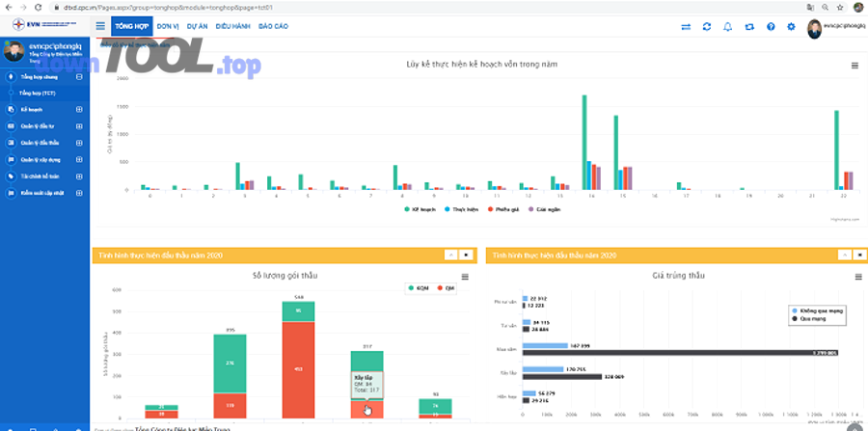Open chart menu for Lũy kế chart

pyautogui.click(x=854, y=66)
